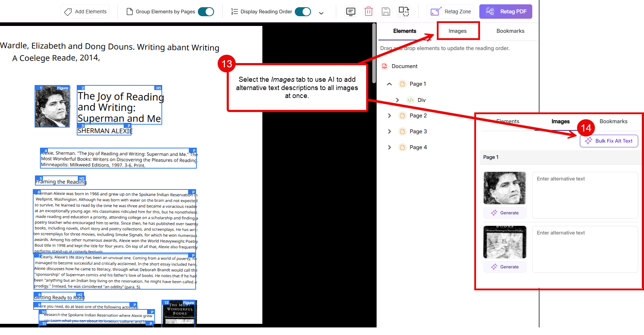644x335 pixels.
Task: Expand the Div node under Page 1
Action: pyautogui.click(x=397, y=100)
